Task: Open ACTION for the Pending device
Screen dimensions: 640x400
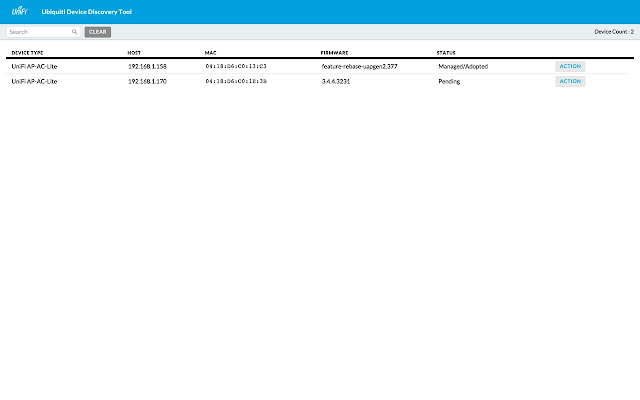Action: 570,81
